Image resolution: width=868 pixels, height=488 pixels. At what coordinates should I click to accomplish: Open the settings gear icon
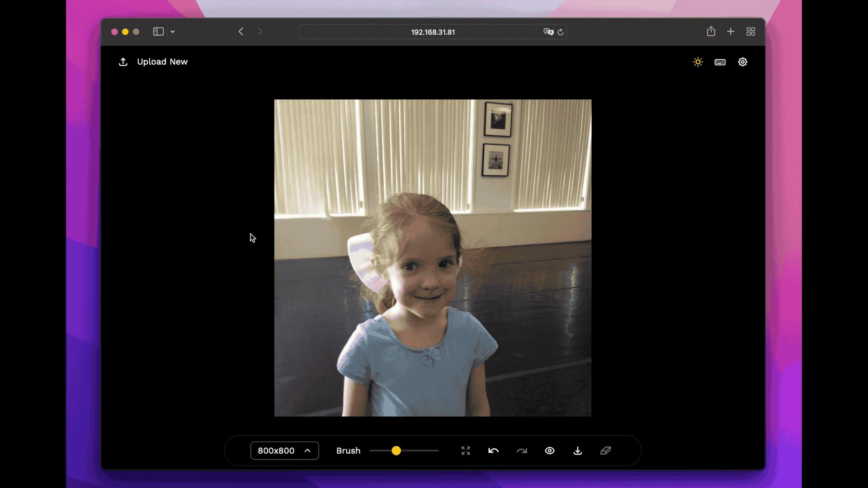point(743,62)
